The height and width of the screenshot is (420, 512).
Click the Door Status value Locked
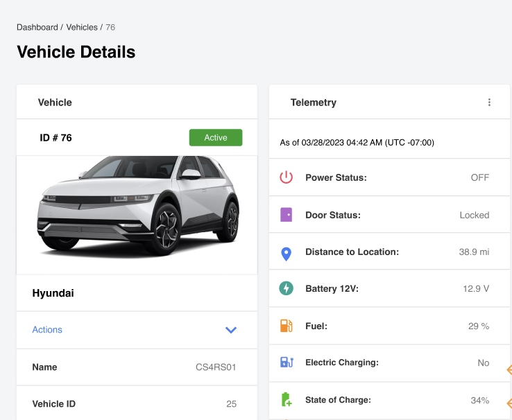click(x=474, y=216)
